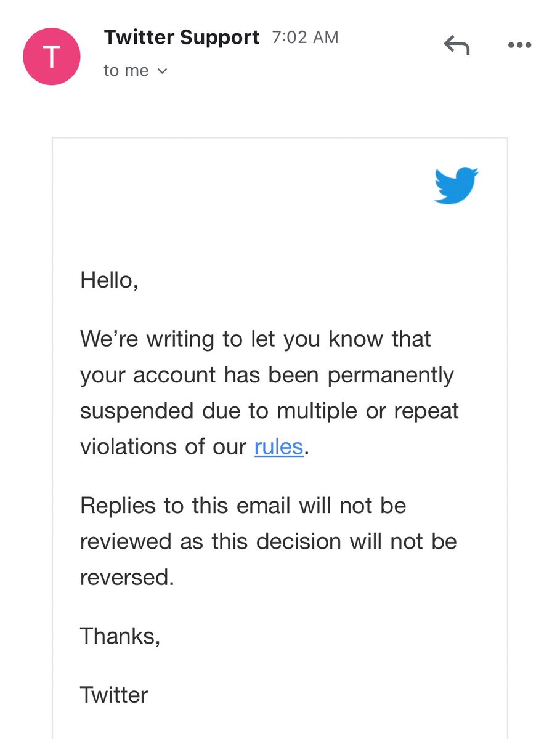Viewport: 560px width, 739px height.
Task: Open the 'rules' hyperlink
Action: click(279, 446)
